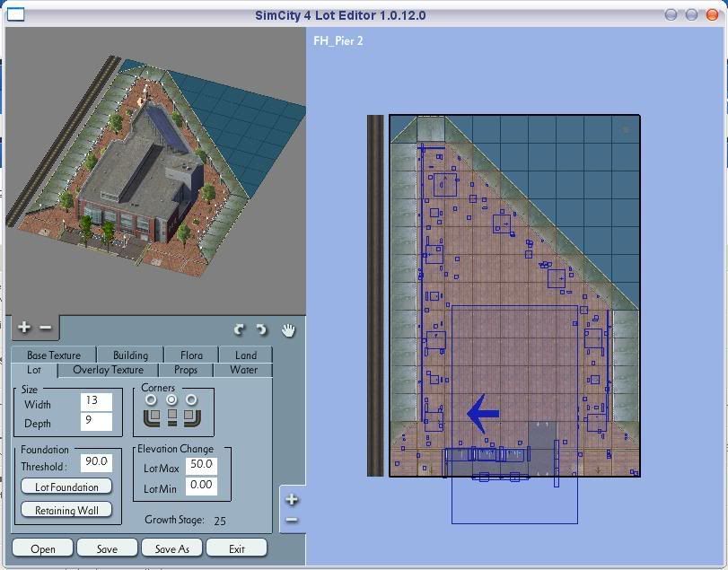The image size is (728, 570).
Task: Edit the Depth size field
Action: tap(96, 422)
